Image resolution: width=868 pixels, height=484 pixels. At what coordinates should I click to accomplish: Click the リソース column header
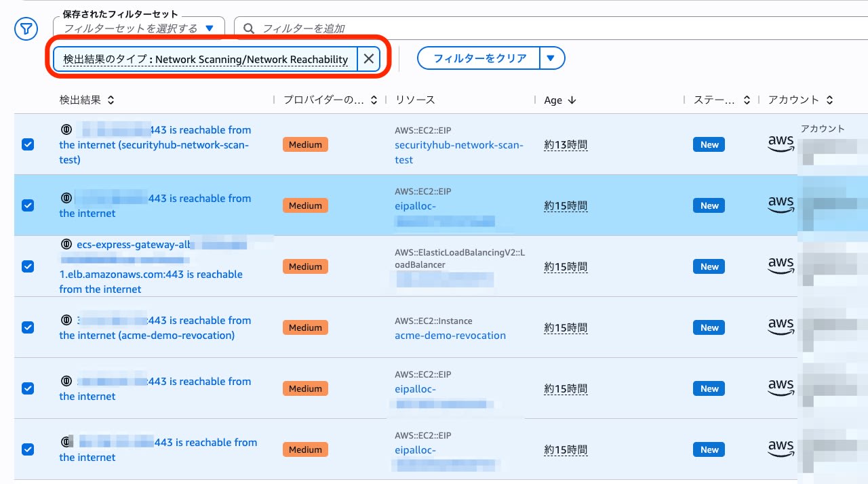415,100
